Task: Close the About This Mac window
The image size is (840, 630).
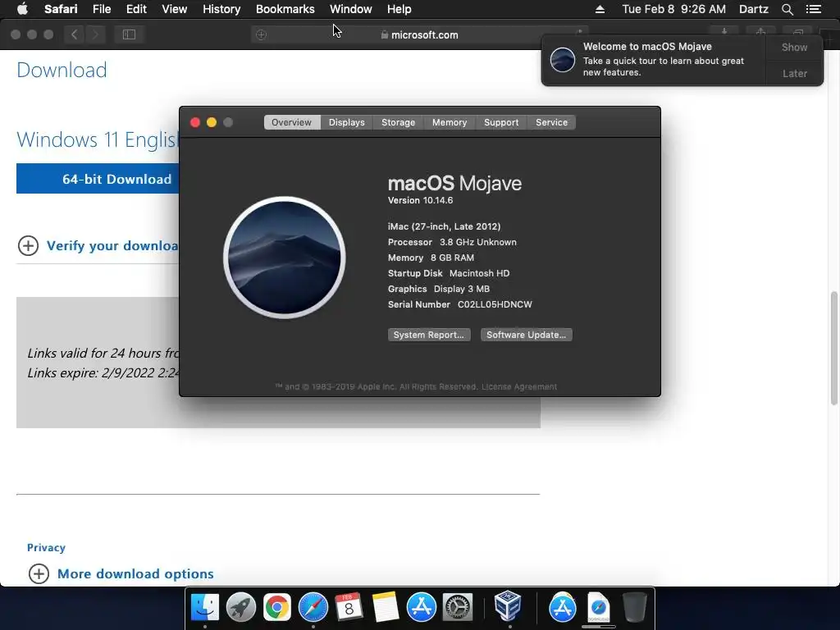Action: [195, 122]
